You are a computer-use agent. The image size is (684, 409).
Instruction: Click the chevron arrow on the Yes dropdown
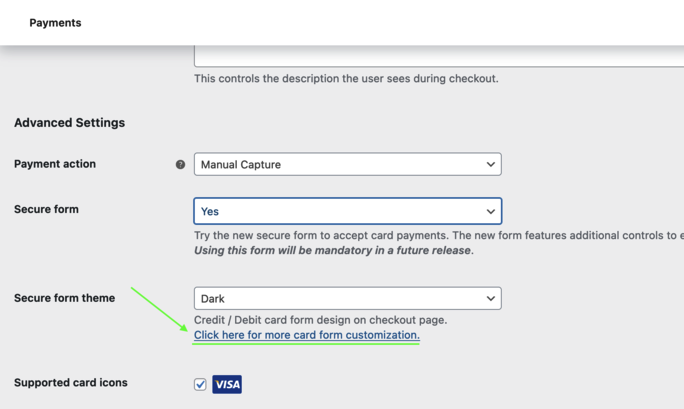point(490,212)
